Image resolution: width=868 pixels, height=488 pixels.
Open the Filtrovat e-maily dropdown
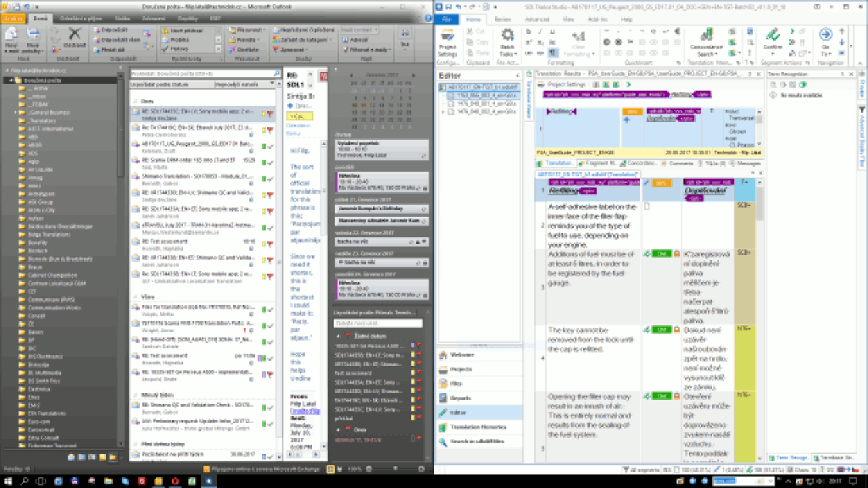(x=366, y=50)
